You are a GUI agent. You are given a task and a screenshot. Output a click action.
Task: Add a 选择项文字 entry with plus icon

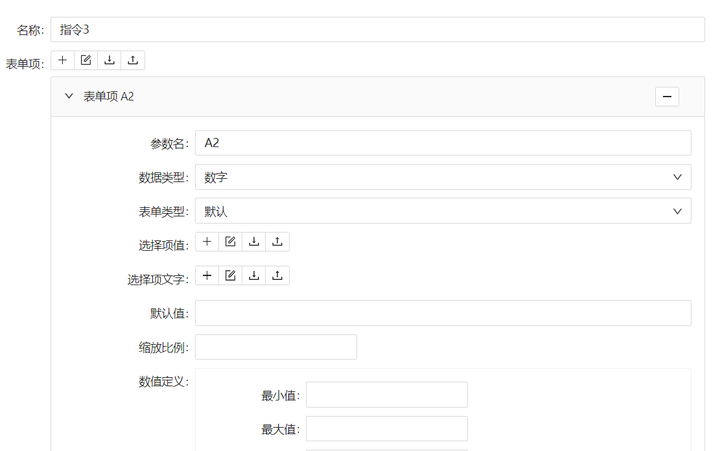pos(207,276)
